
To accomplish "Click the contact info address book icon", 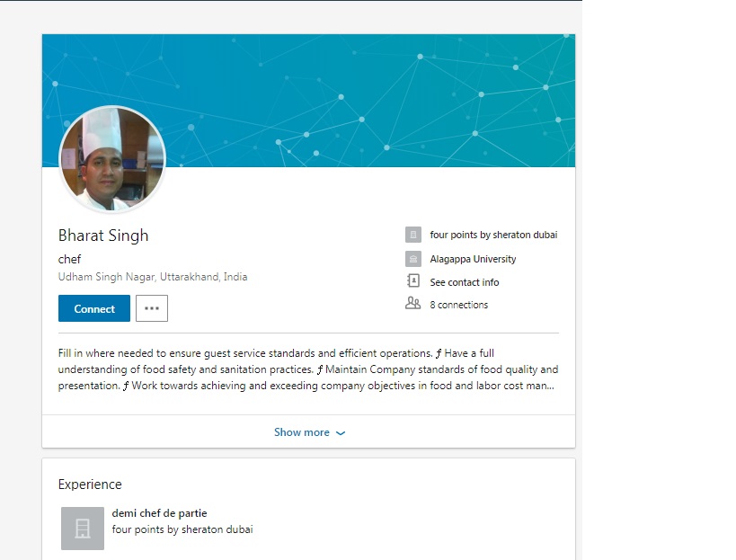I will (413, 281).
